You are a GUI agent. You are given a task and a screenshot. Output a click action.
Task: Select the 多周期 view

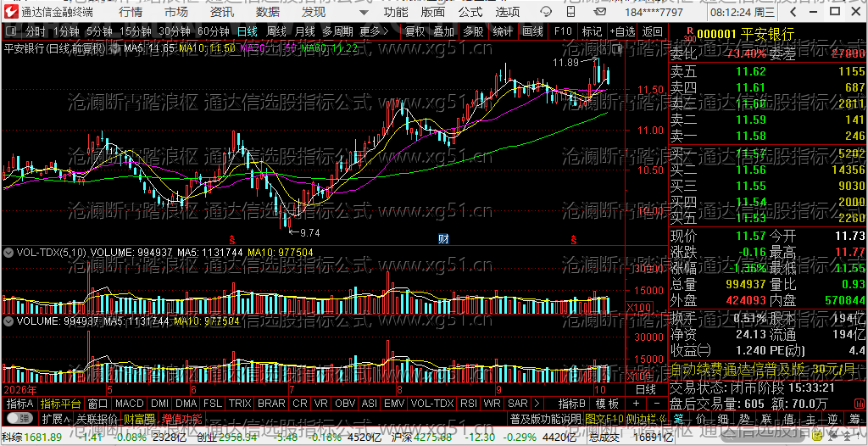point(337,31)
